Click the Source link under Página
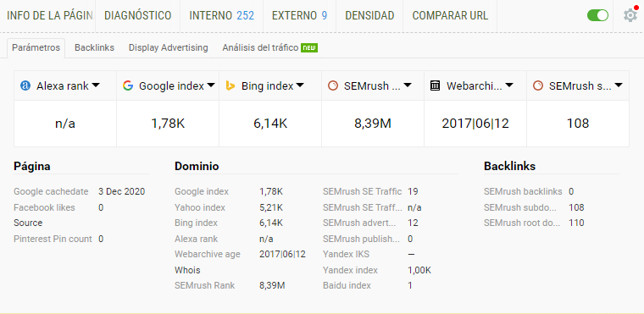 coord(28,223)
